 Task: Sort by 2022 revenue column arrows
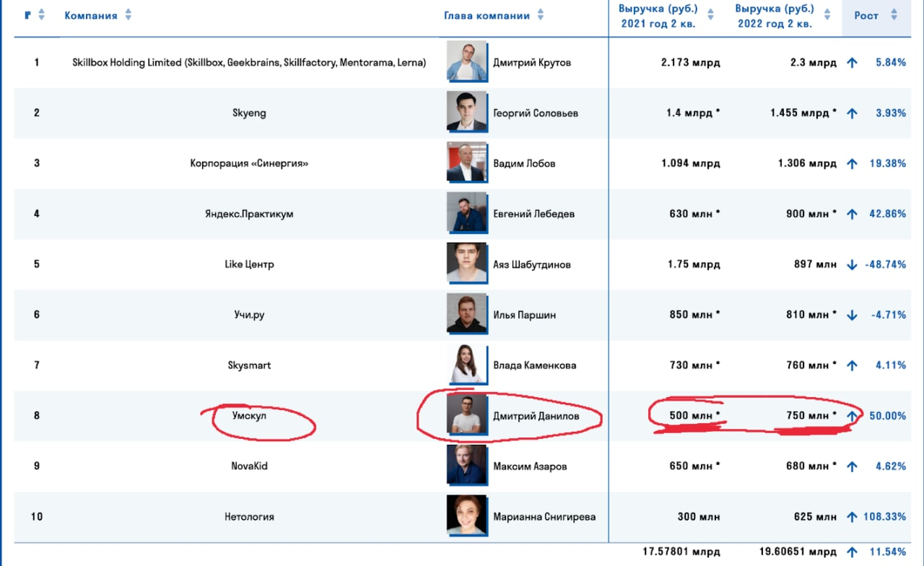827,15
